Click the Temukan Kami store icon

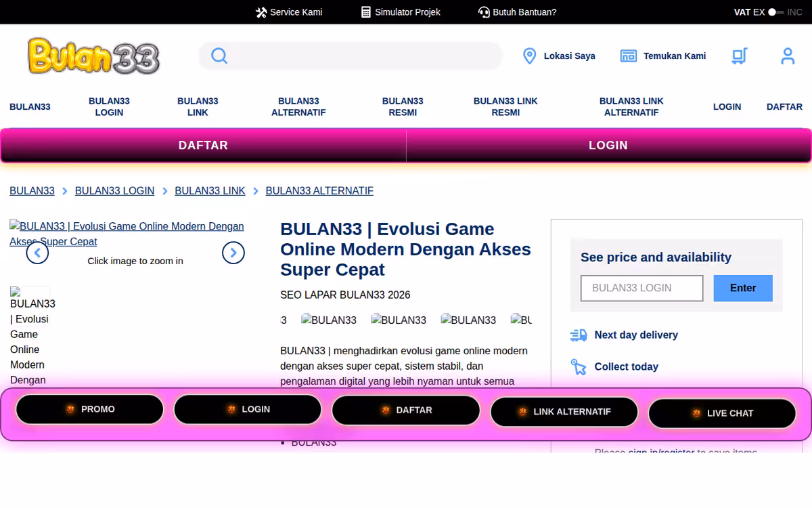[629, 56]
